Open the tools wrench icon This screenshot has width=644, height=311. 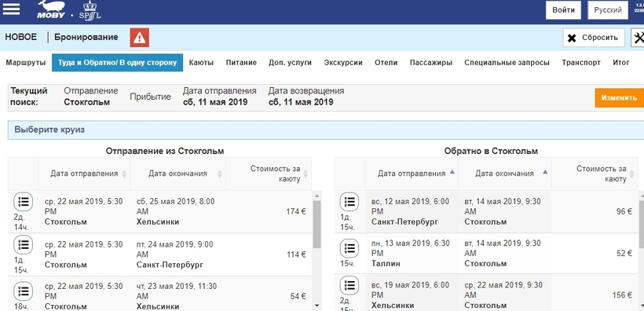(639, 38)
